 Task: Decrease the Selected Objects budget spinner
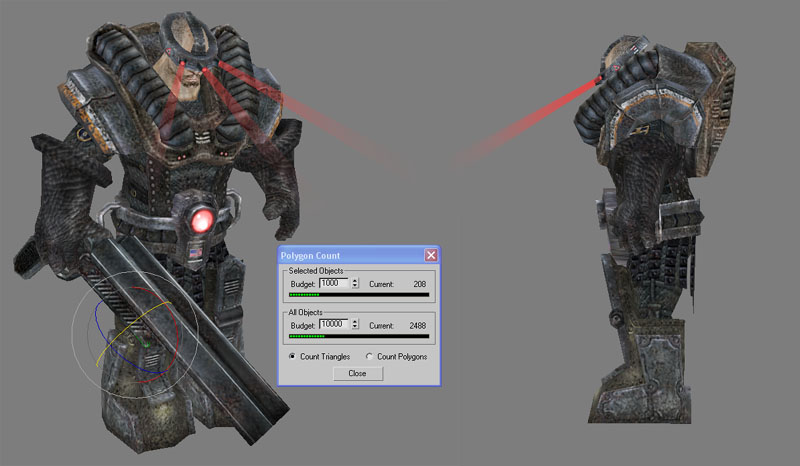[x=355, y=286]
